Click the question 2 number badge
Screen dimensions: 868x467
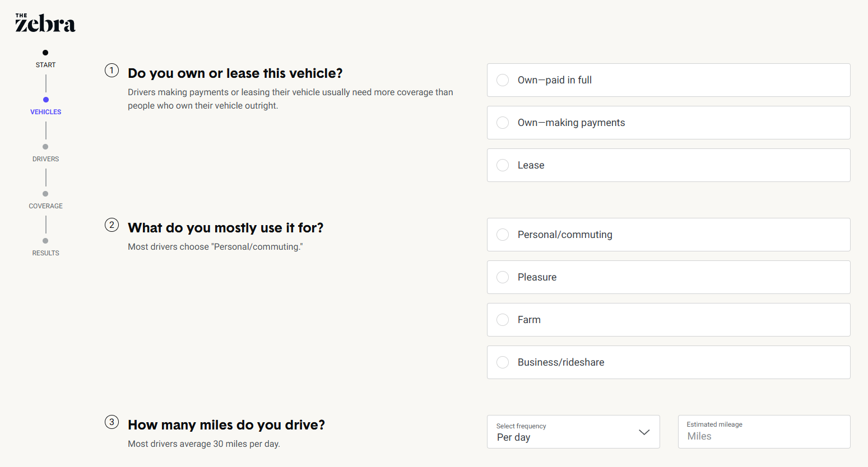(112, 225)
